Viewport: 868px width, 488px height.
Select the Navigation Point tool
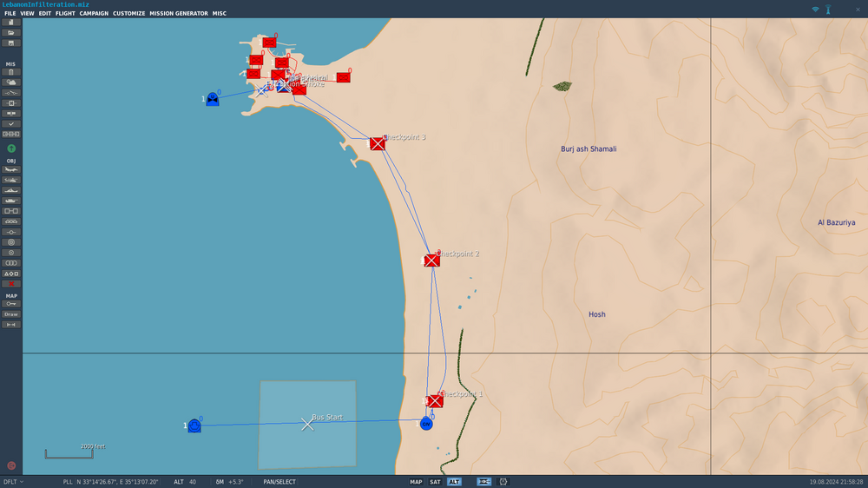[11, 232]
